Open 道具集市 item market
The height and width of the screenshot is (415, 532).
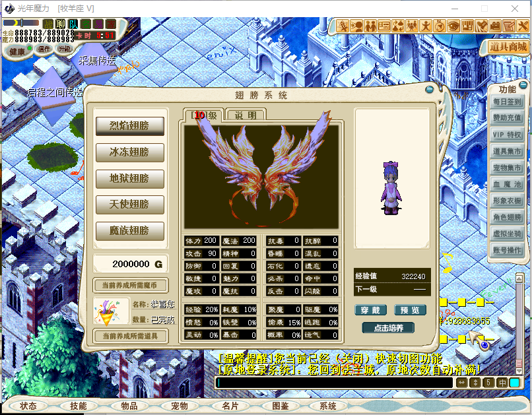507,151
